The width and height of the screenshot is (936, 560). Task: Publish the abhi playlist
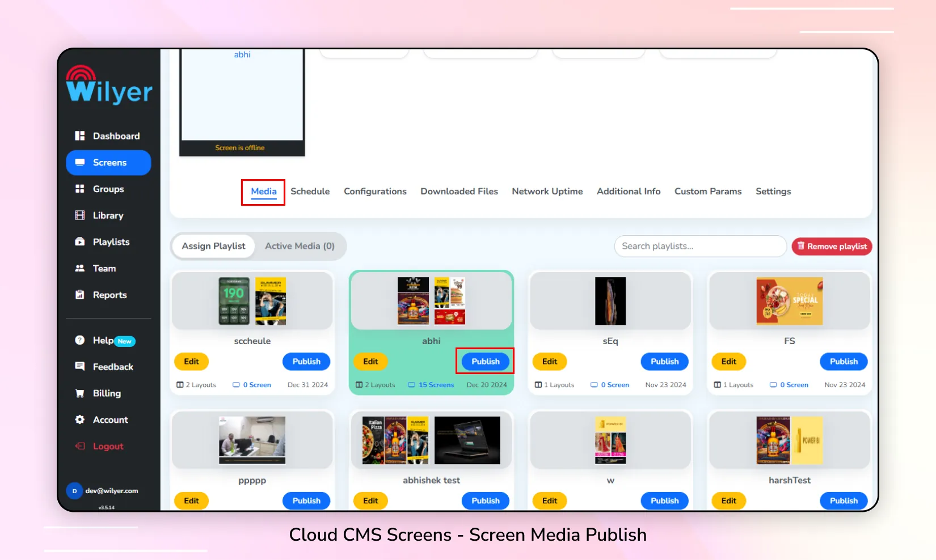pos(486,362)
